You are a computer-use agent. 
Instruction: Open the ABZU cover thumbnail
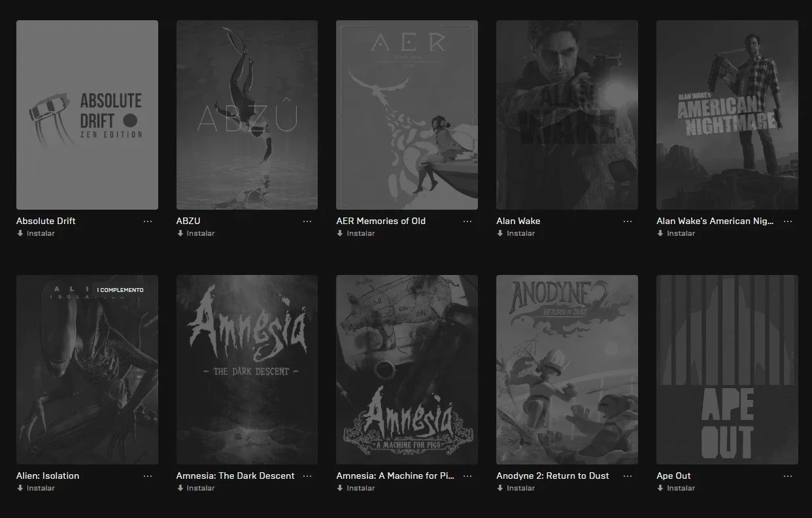[247, 115]
